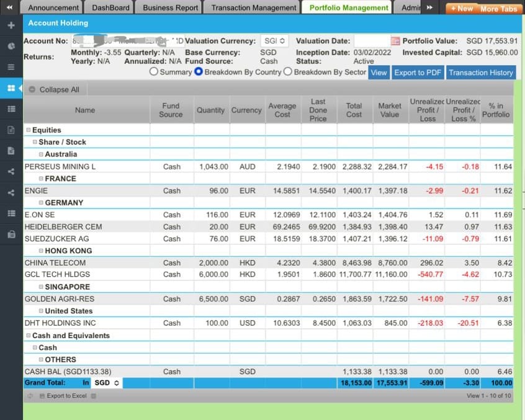This screenshot has width=525, height=420.
Task: Click the GCL TECH HLDGS holding name
Action: tap(57, 274)
